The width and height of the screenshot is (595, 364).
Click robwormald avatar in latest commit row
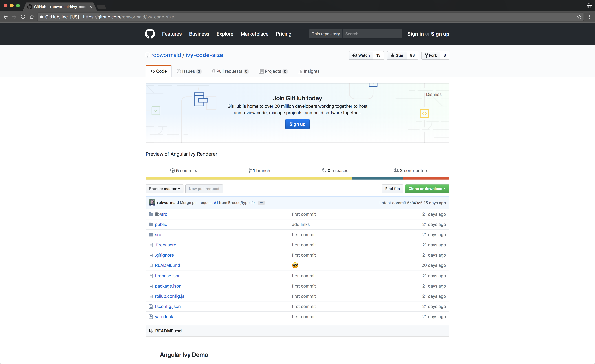coord(152,203)
